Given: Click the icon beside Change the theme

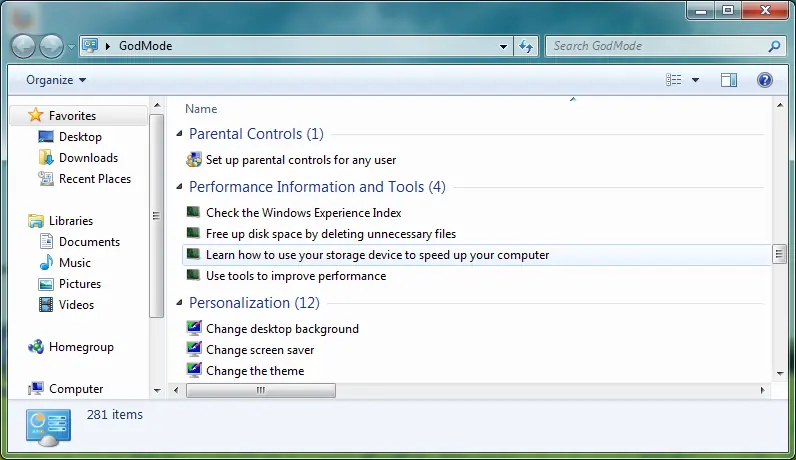Looking at the screenshot, I should coord(193,370).
